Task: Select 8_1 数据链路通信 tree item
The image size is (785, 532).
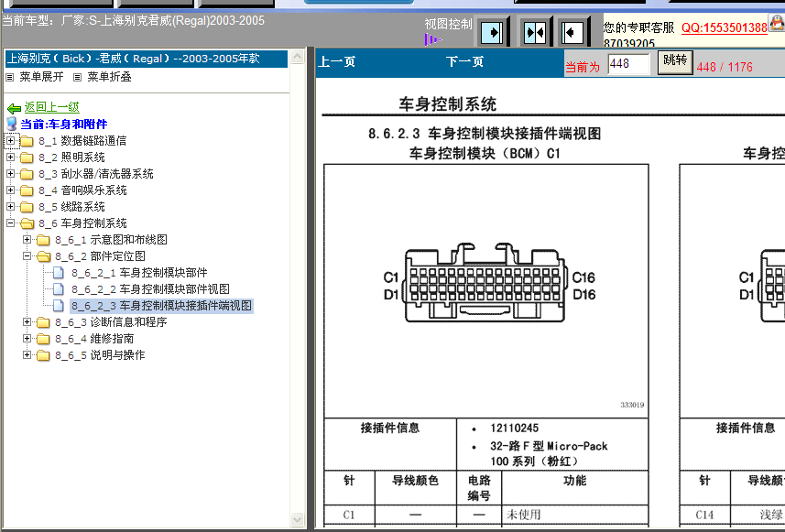Action: click(82, 141)
